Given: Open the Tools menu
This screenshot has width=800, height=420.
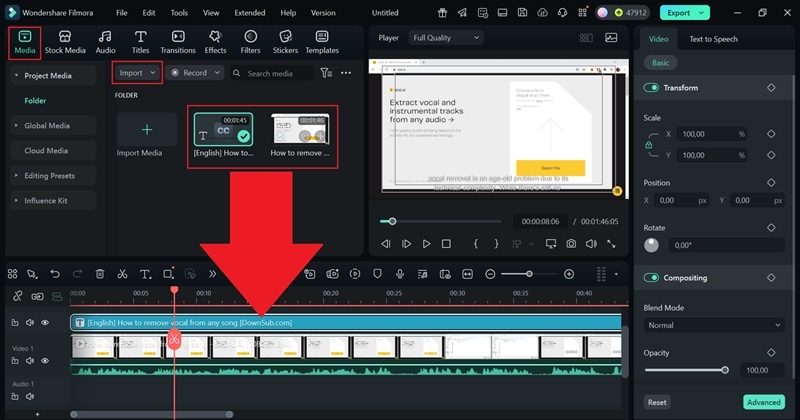Looking at the screenshot, I should click(179, 13).
